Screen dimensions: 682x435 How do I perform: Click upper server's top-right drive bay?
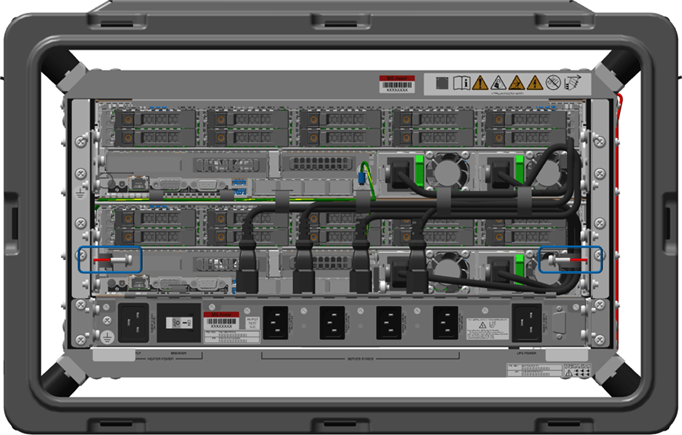[x=525, y=119]
